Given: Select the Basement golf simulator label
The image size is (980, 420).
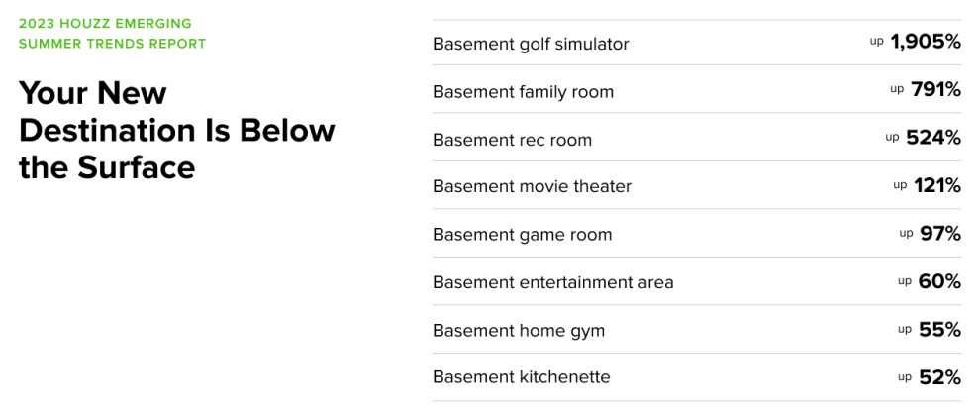Looking at the screenshot, I should click(531, 44).
